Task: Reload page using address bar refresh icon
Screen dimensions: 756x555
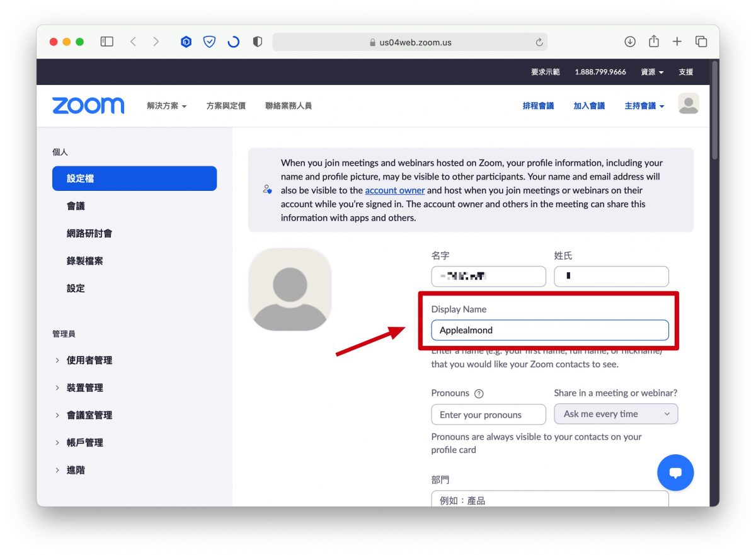Action: 539,42
